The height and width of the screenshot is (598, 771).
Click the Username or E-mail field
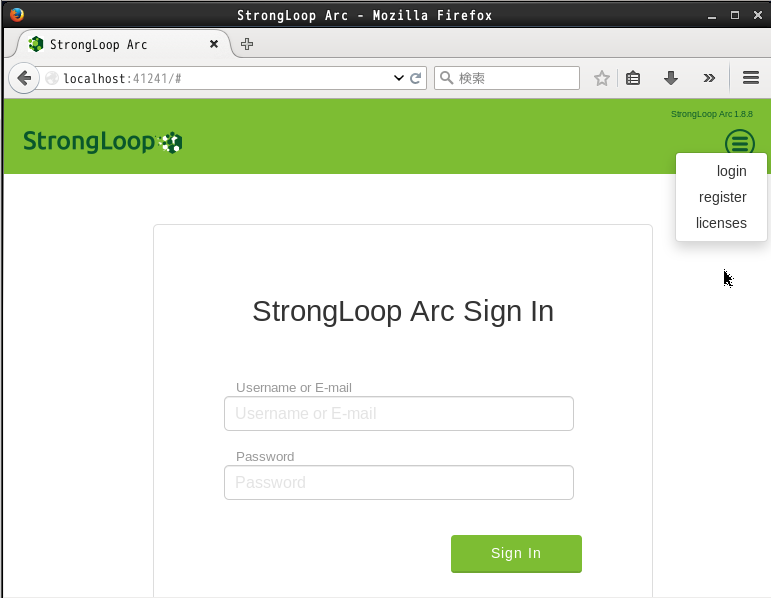click(x=399, y=414)
